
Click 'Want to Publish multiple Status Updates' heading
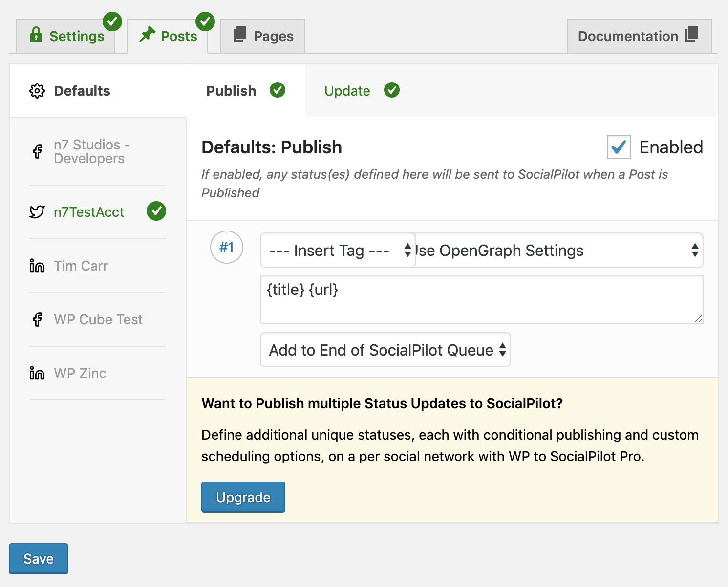[382, 403]
